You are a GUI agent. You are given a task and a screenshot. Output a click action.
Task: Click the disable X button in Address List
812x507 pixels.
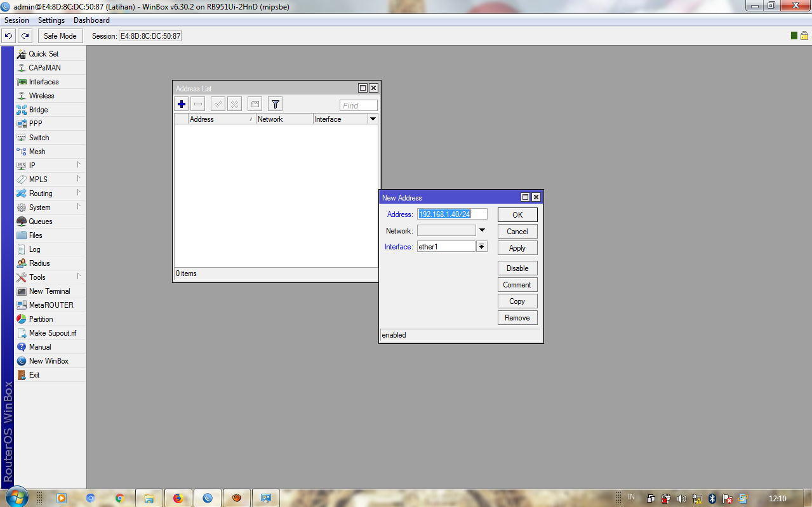point(235,104)
